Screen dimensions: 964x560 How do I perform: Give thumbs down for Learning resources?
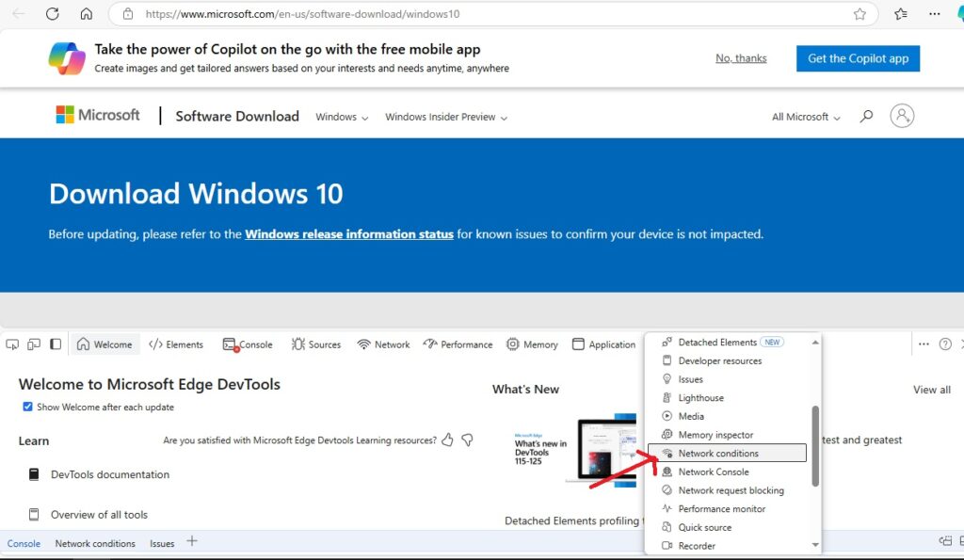467,440
